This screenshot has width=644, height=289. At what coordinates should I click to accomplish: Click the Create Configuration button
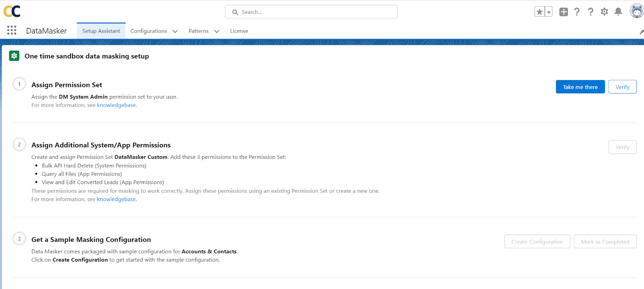pyautogui.click(x=537, y=242)
